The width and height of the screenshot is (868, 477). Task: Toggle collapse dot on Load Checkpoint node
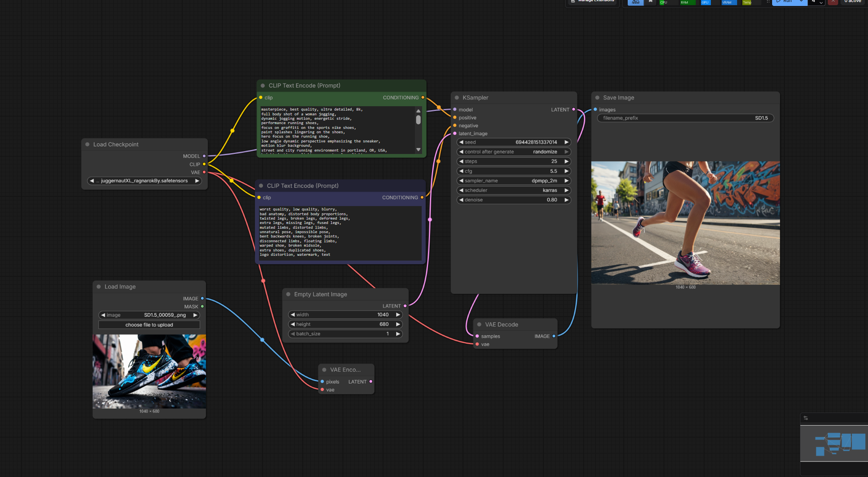88,144
